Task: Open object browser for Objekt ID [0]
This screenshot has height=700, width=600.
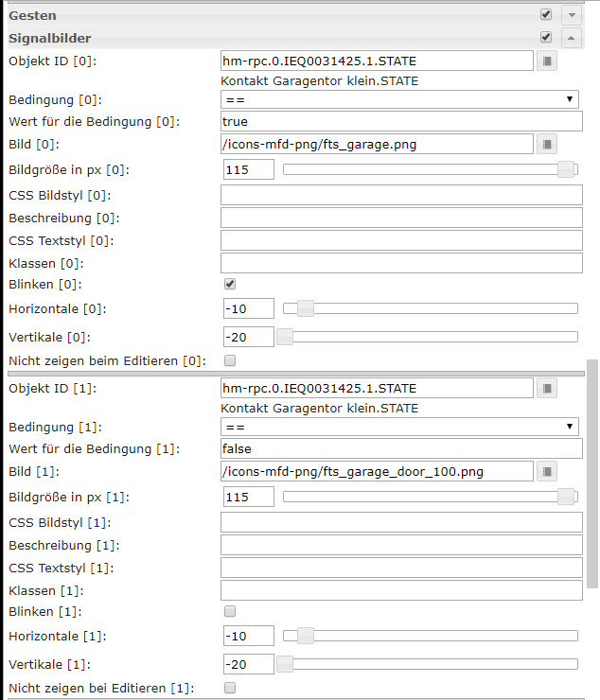Action: pos(548,61)
